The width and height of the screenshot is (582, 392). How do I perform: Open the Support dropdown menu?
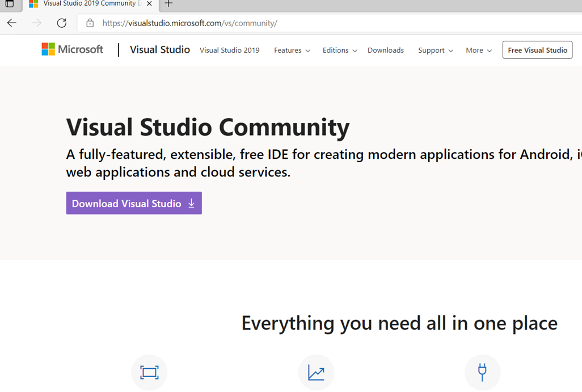pos(435,50)
